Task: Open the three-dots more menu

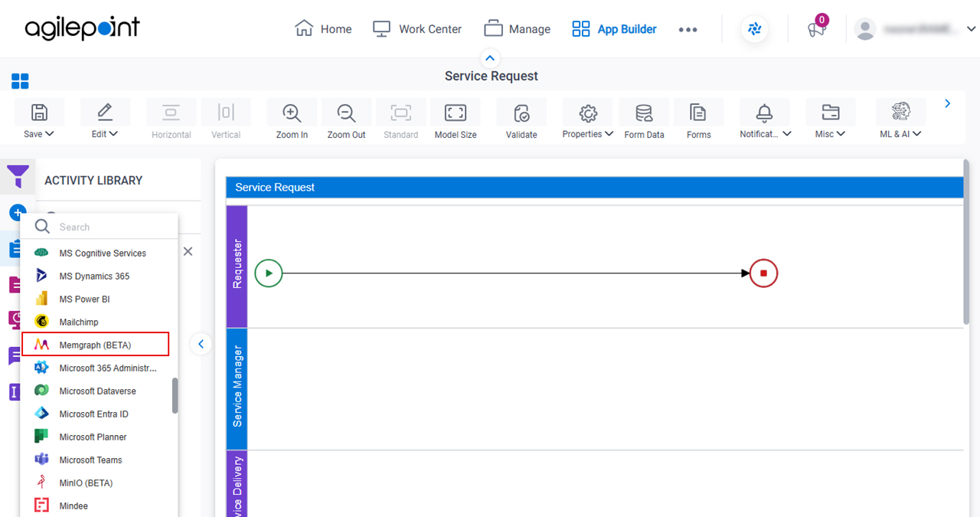Action: [688, 30]
